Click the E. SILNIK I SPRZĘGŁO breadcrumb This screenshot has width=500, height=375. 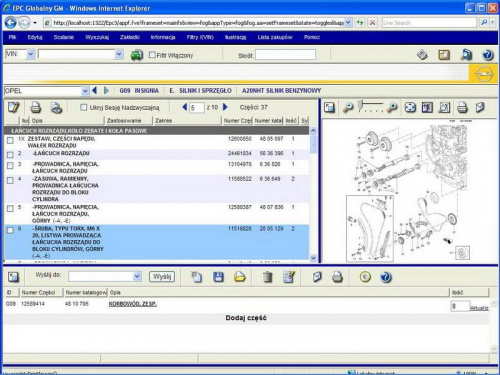tap(200, 90)
